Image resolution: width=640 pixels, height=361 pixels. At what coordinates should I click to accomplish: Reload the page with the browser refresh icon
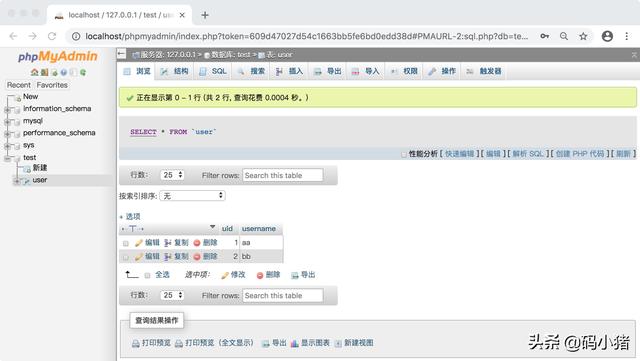tap(52, 36)
